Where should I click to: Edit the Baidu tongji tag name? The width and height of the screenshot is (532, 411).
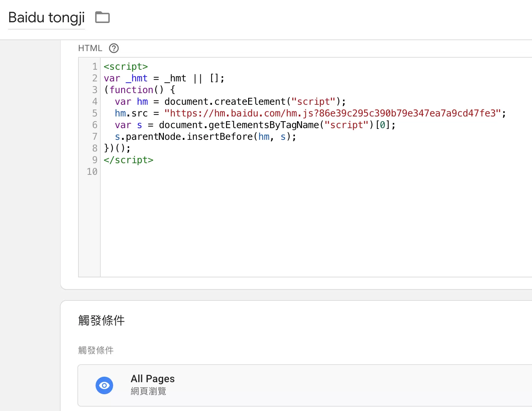[x=46, y=18]
